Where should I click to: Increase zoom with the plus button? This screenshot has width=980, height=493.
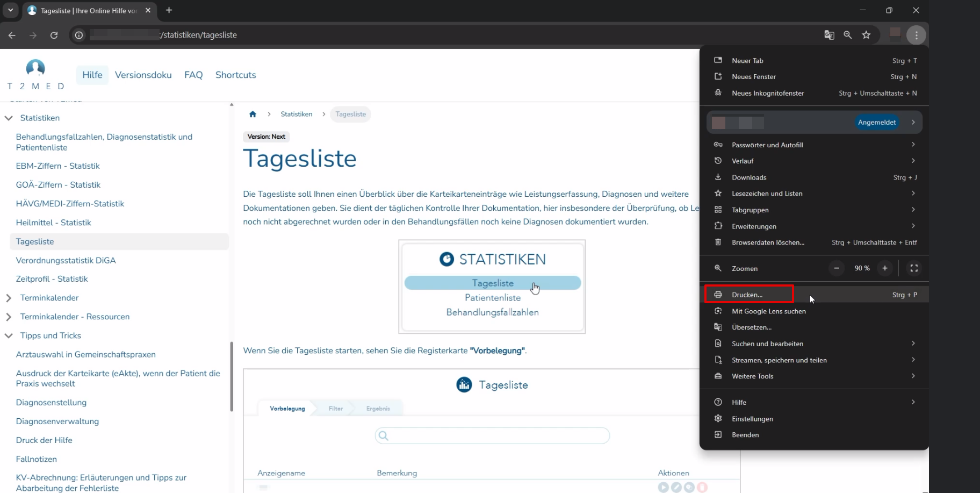[x=884, y=268]
